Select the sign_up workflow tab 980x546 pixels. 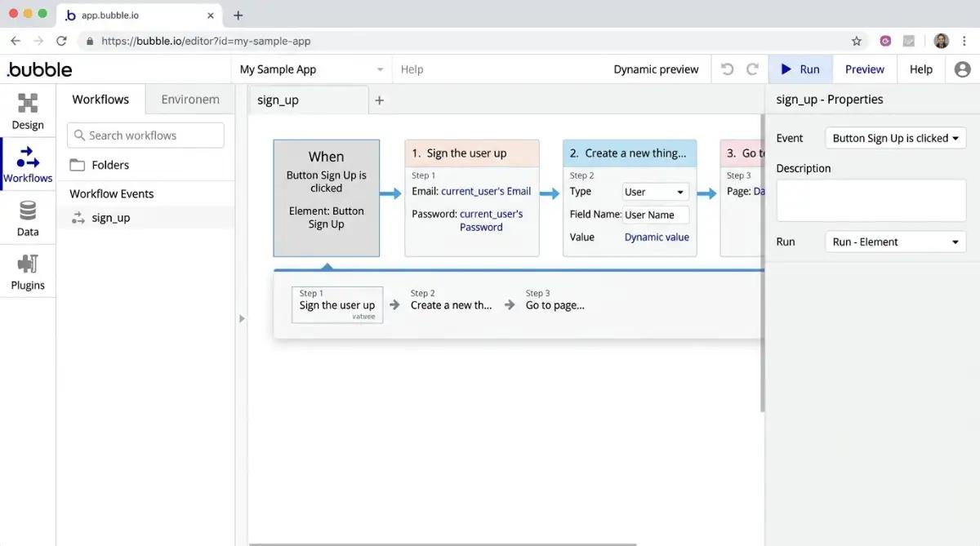pyautogui.click(x=308, y=100)
